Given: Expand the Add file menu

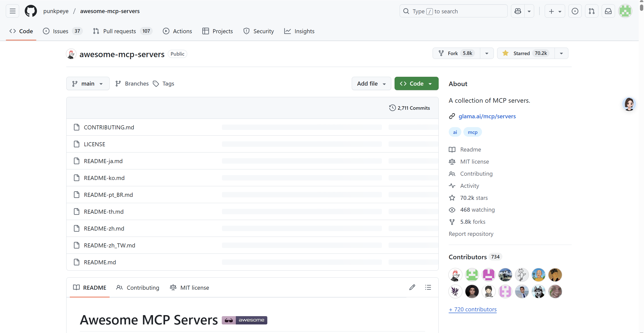Looking at the screenshot, I should pyautogui.click(x=371, y=84).
